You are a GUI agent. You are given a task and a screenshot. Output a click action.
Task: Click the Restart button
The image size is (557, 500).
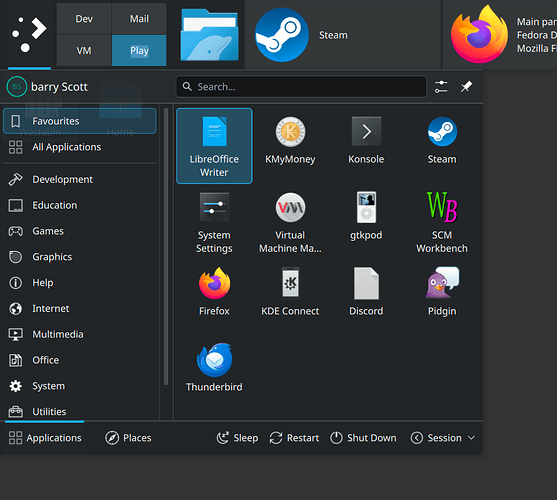click(x=294, y=438)
